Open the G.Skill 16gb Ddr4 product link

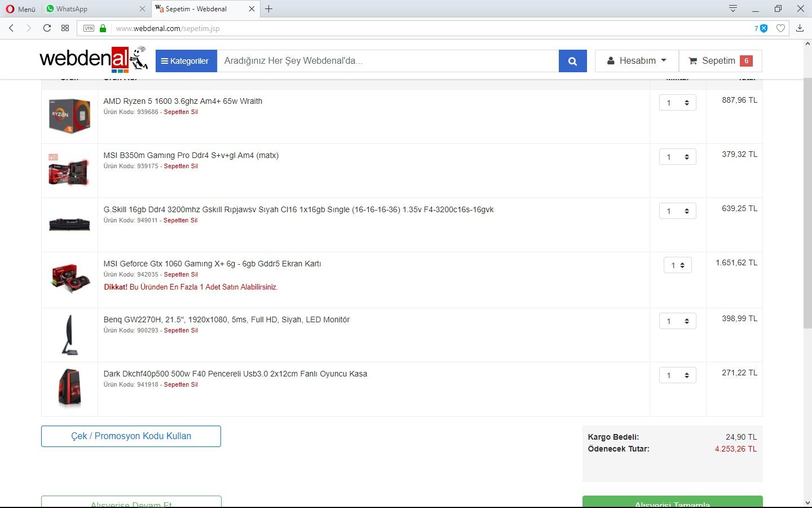tap(298, 209)
